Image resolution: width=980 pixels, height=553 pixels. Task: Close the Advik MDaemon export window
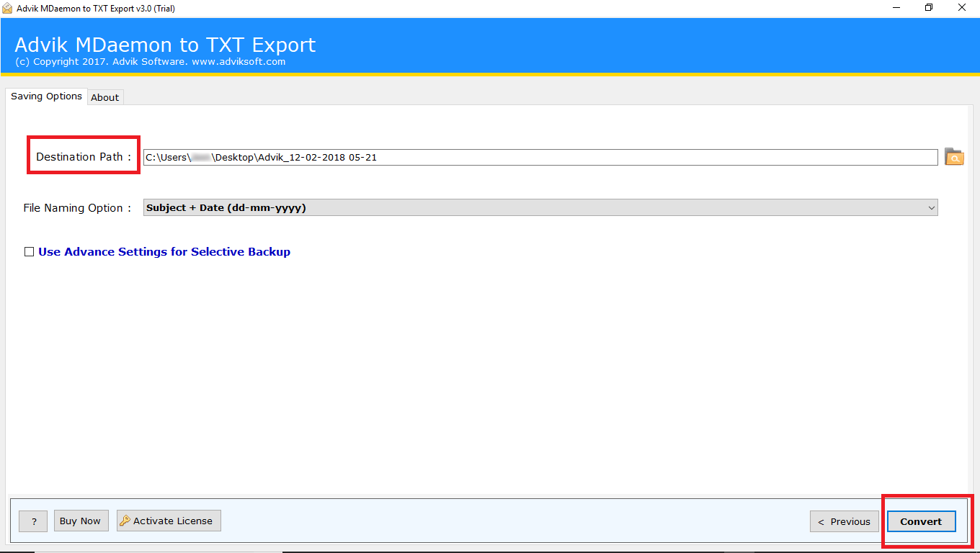pos(962,8)
